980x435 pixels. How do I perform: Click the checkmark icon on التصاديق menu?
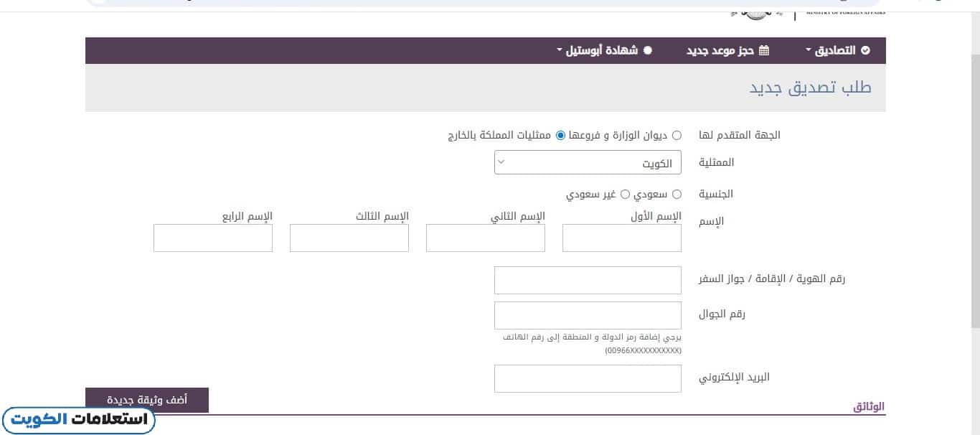click(866, 50)
